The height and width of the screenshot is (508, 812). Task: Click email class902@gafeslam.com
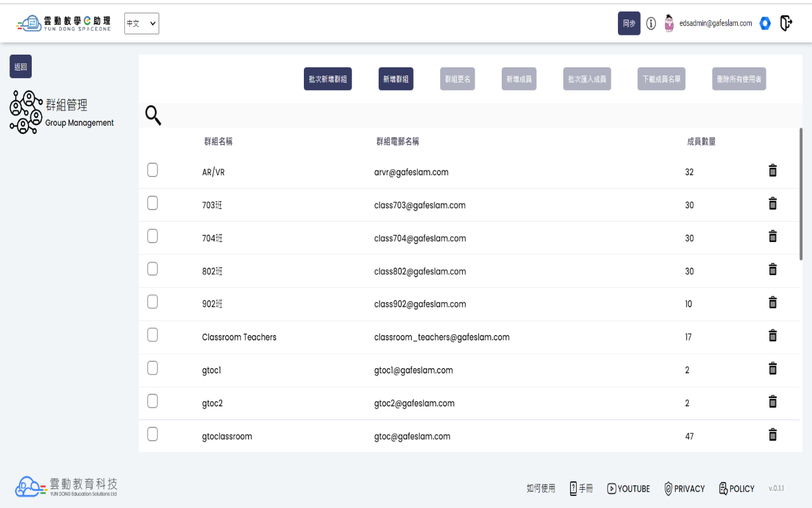pyautogui.click(x=420, y=304)
